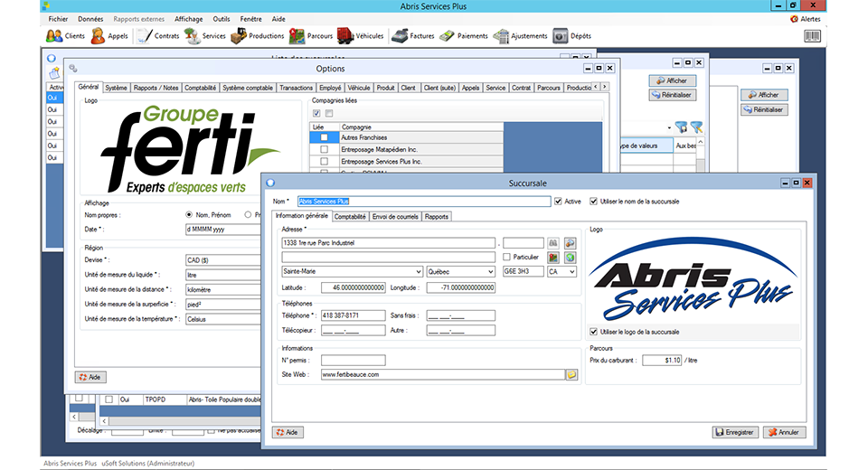This screenshot has height=470, width=868.
Task: Open the Affichage menu
Action: pos(189,19)
